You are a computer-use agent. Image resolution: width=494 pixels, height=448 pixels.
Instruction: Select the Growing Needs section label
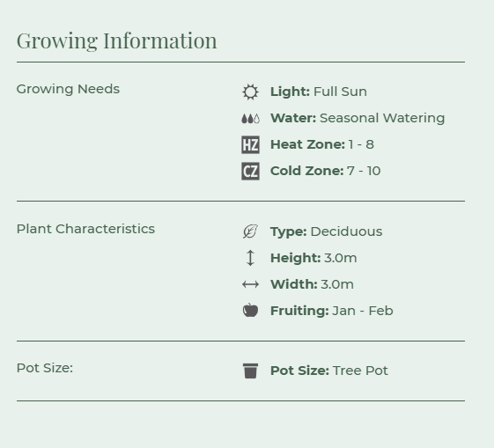68,89
